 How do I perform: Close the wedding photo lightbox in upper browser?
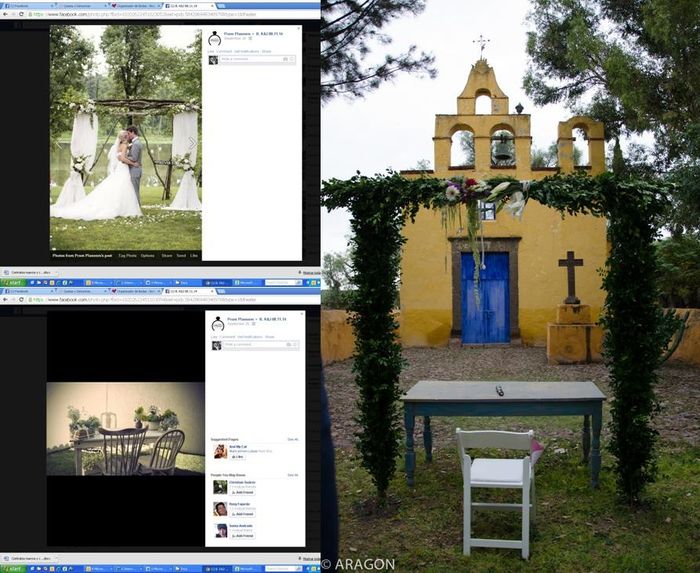[299, 28]
